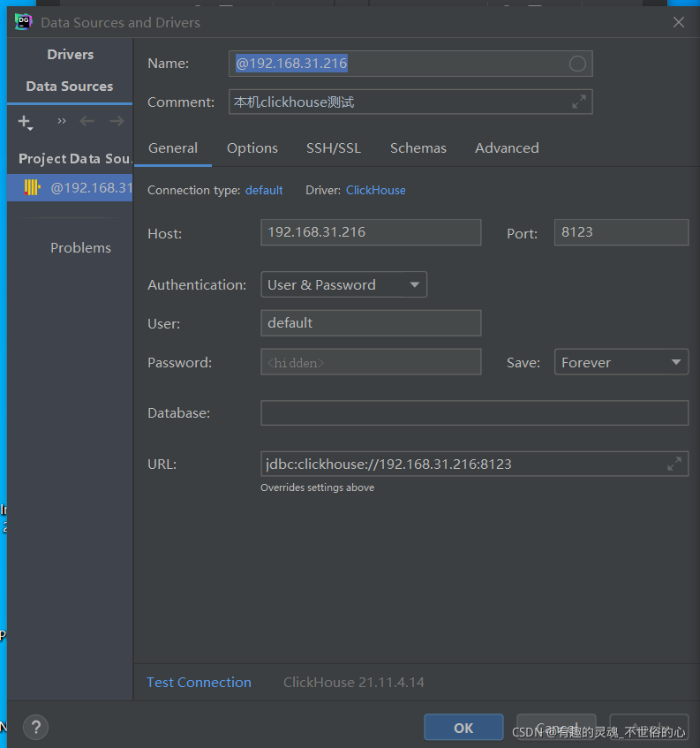Viewport: 700px width, 748px height.
Task: Expand the URL field with expand icon
Action: pos(674,464)
